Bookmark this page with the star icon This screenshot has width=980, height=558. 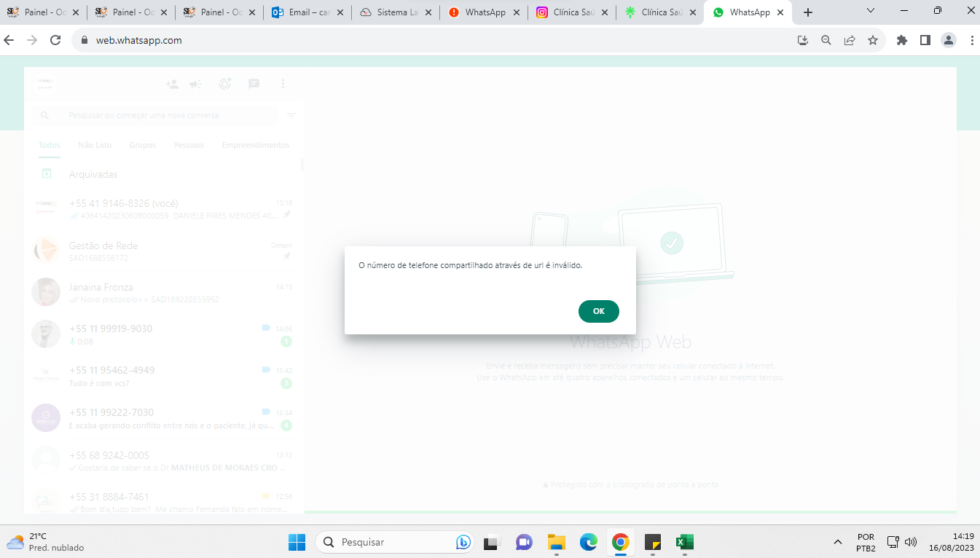pos(873,41)
